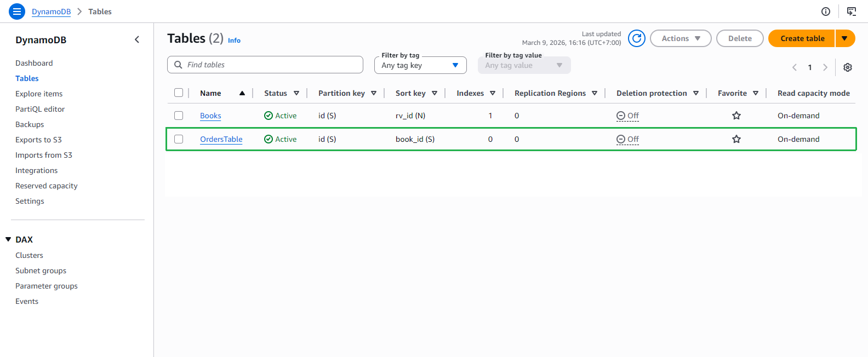Favorite the OrdersTable star

[x=736, y=139]
